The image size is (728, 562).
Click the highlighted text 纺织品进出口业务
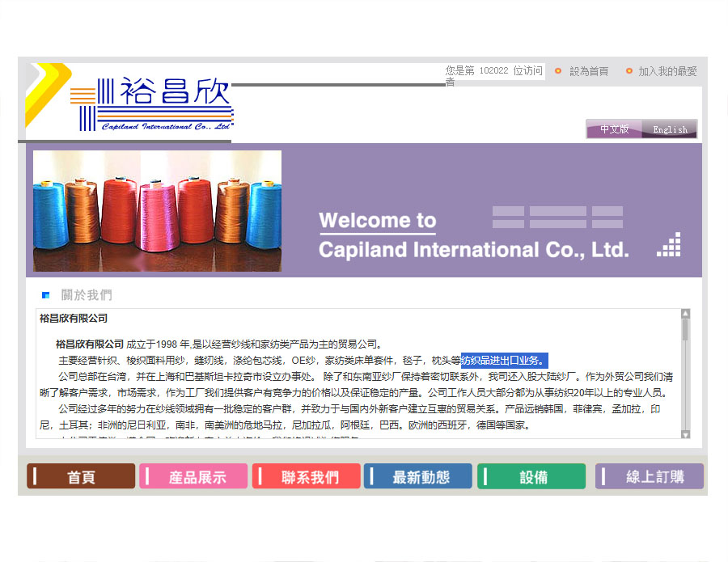click(x=504, y=361)
